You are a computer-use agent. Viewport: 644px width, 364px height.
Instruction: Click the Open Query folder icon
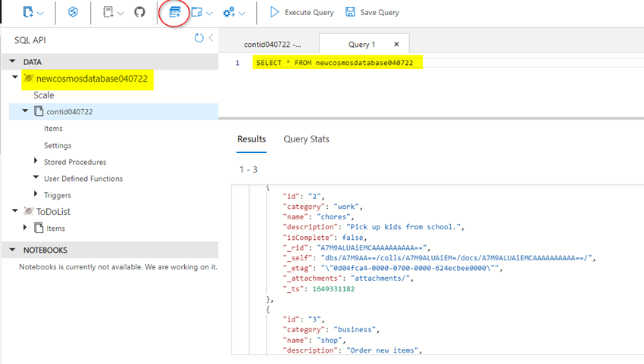[197, 12]
